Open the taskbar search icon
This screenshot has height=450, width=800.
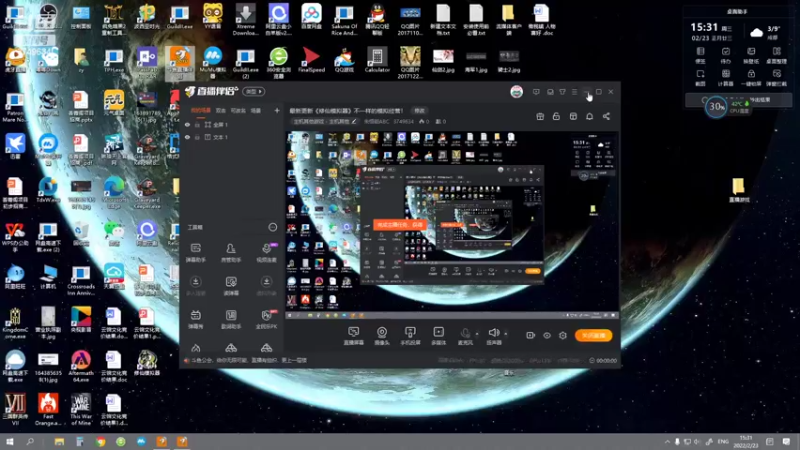pyautogui.click(x=30, y=442)
